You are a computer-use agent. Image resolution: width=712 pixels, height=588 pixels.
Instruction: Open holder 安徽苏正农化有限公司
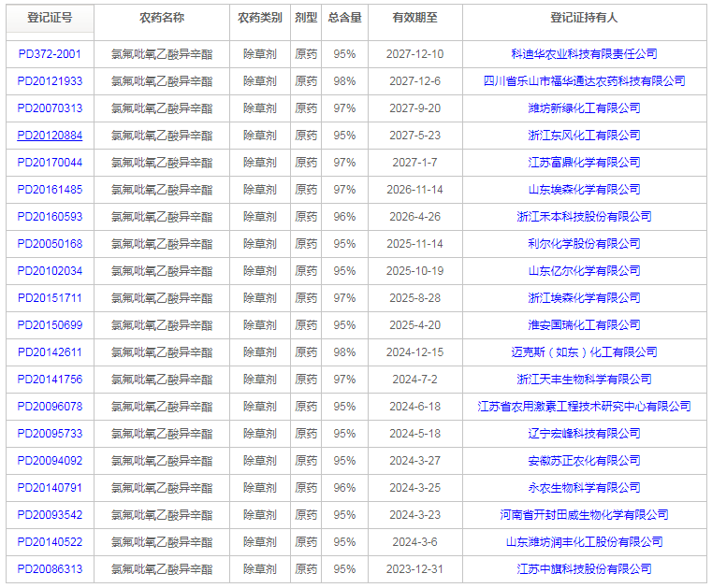coord(584,461)
